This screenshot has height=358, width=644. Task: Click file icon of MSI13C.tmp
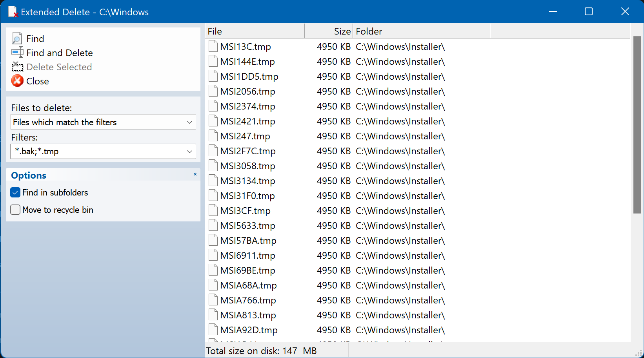pos(213,46)
